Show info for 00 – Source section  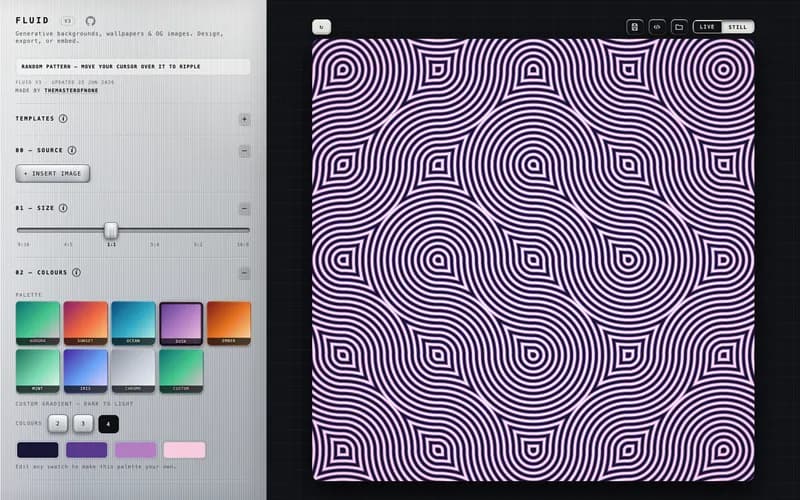pos(72,150)
